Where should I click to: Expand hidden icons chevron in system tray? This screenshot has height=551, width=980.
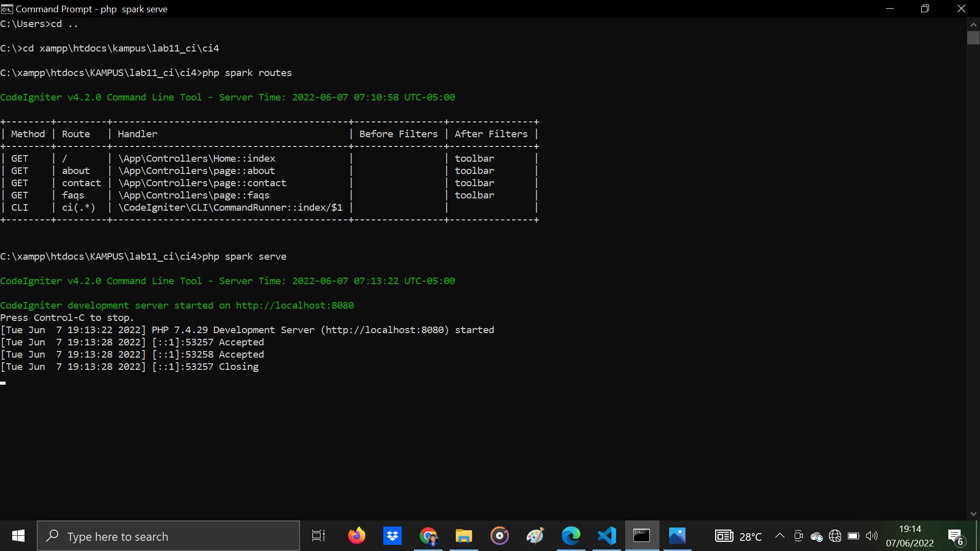pyautogui.click(x=779, y=536)
